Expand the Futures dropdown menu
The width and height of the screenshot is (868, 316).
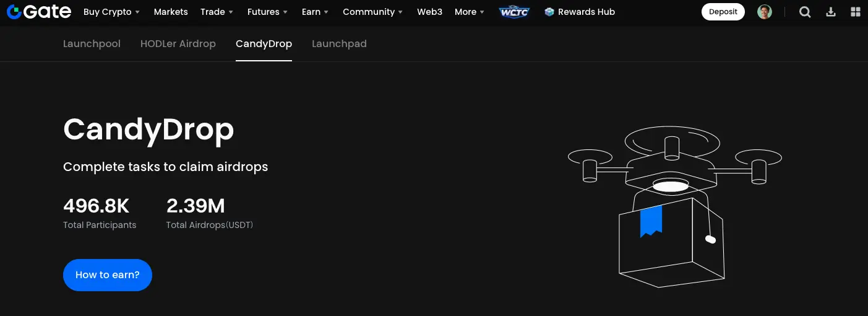tap(267, 12)
